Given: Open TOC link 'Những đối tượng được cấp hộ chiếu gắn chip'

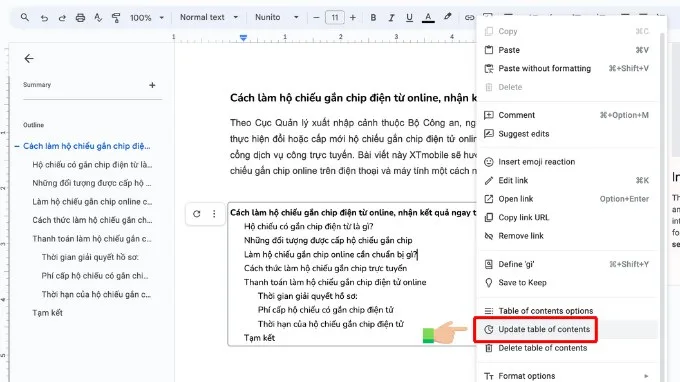Looking at the screenshot, I should tap(328, 240).
